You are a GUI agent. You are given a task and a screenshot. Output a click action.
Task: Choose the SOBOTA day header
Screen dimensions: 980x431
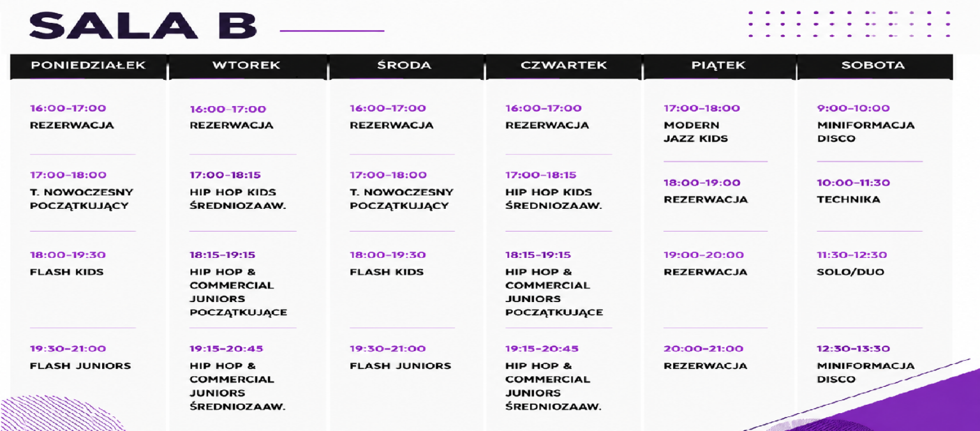pyautogui.click(x=873, y=66)
